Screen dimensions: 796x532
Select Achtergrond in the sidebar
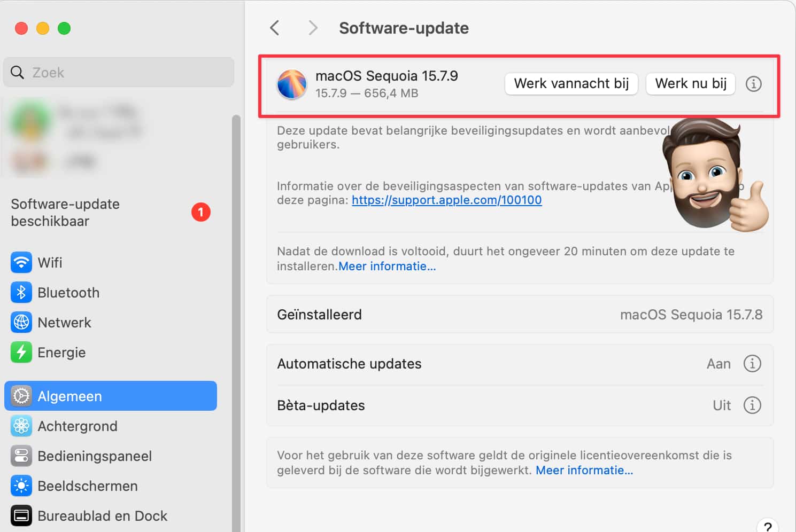point(111,426)
